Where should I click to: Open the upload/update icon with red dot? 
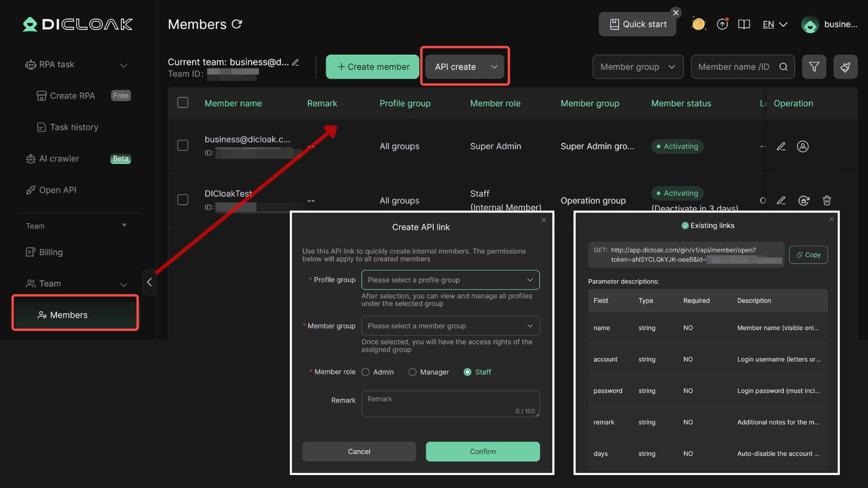(x=722, y=24)
